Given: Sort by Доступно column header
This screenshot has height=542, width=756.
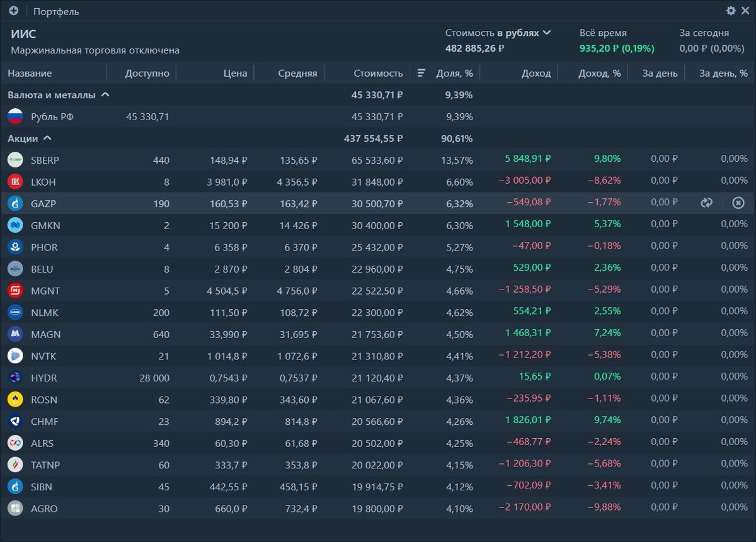Looking at the screenshot, I should (x=147, y=73).
